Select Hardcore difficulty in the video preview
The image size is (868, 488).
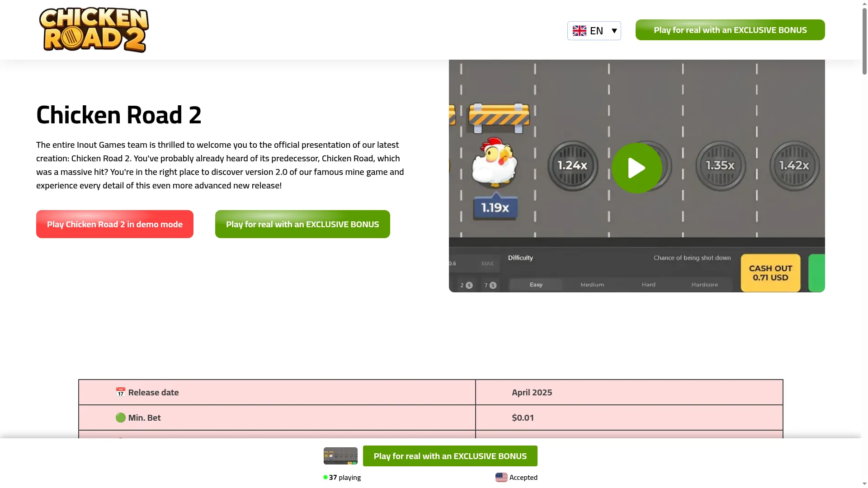point(704,285)
